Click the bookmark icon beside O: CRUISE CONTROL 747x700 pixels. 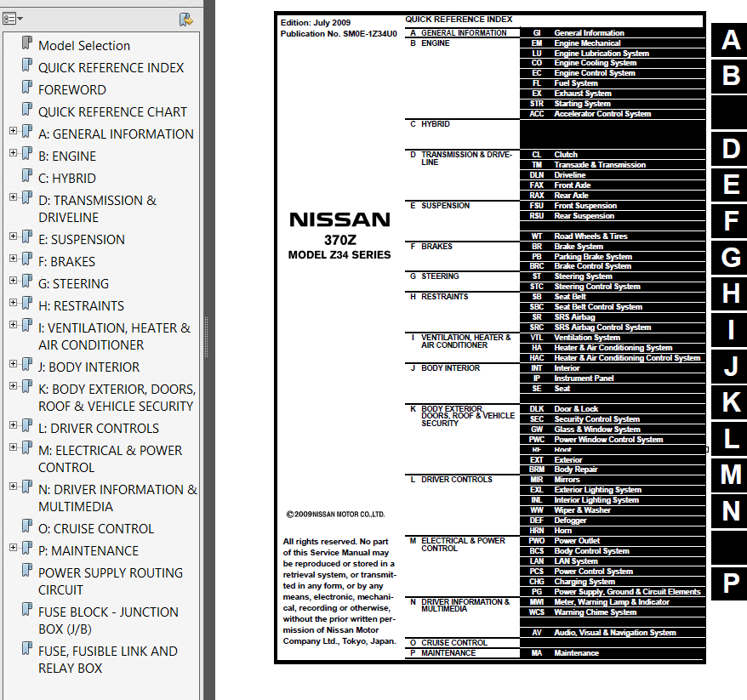[27, 526]
